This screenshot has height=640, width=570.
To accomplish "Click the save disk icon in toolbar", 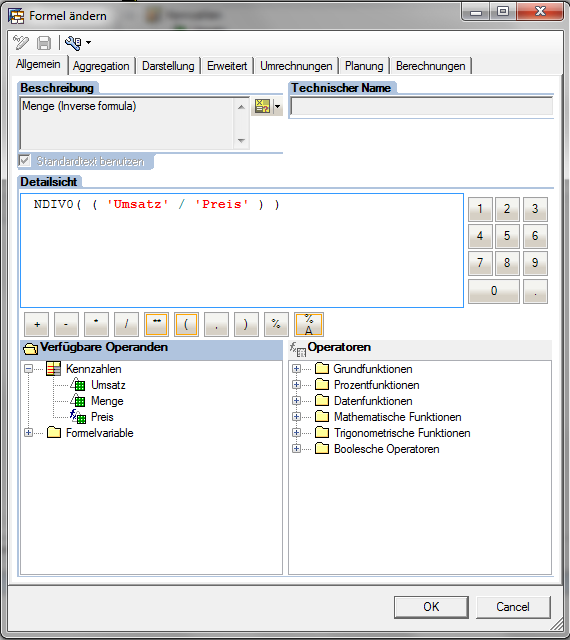I will 44,43.
